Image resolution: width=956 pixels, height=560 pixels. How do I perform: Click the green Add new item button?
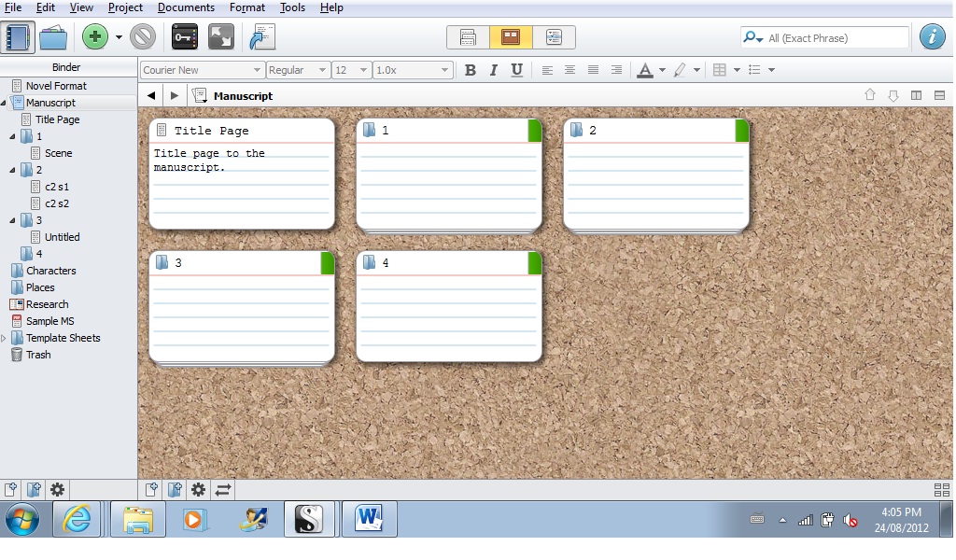pos(95,37)
